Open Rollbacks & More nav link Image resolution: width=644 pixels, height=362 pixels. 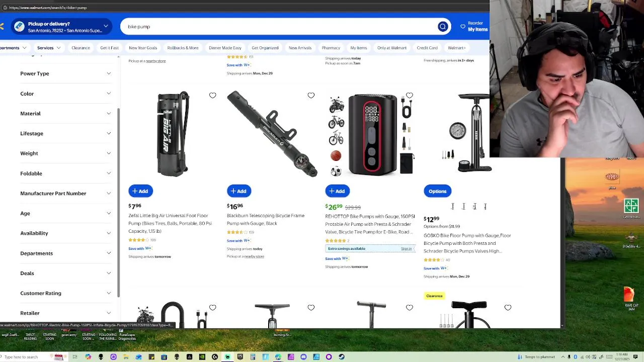183,48
